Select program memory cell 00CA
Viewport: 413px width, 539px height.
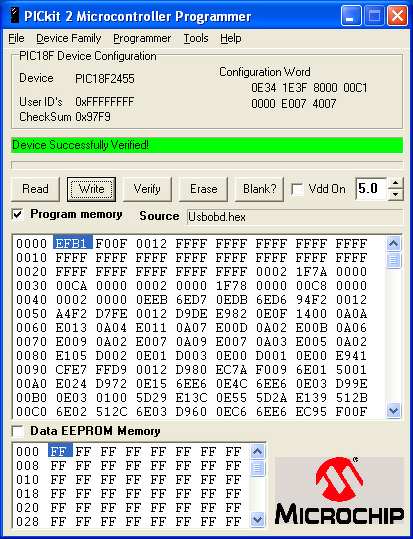tap(71, 286)
